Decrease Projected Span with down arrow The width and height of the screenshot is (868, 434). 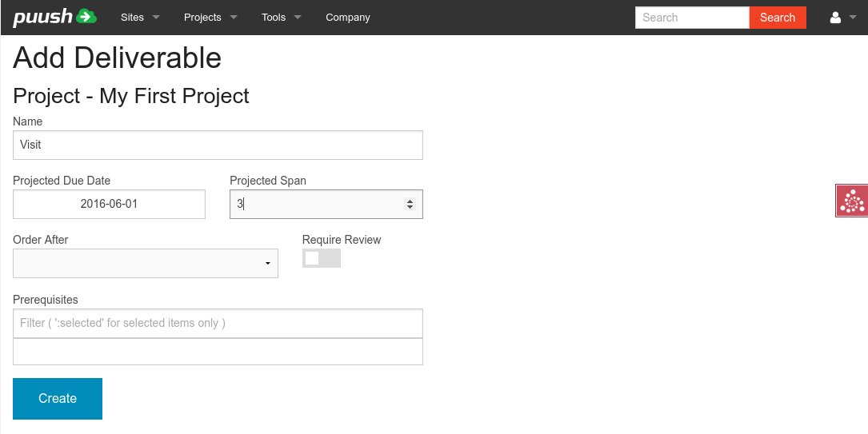tap(410, 207)
